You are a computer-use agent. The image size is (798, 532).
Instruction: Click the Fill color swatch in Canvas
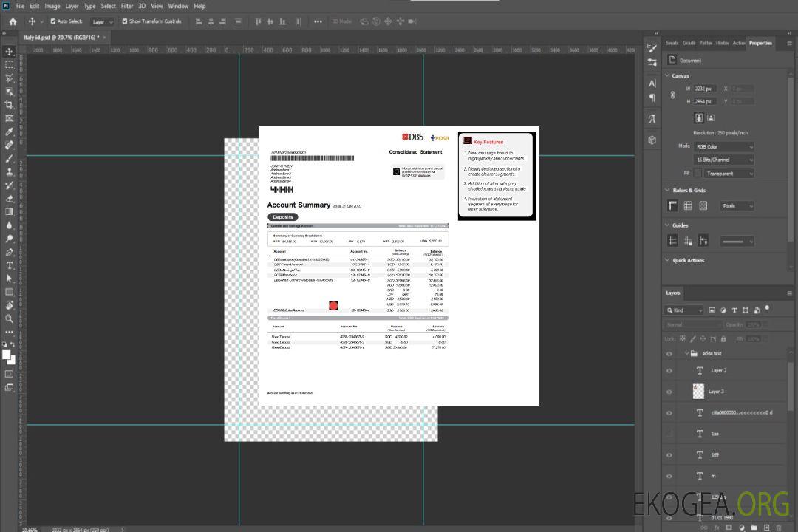698,174
